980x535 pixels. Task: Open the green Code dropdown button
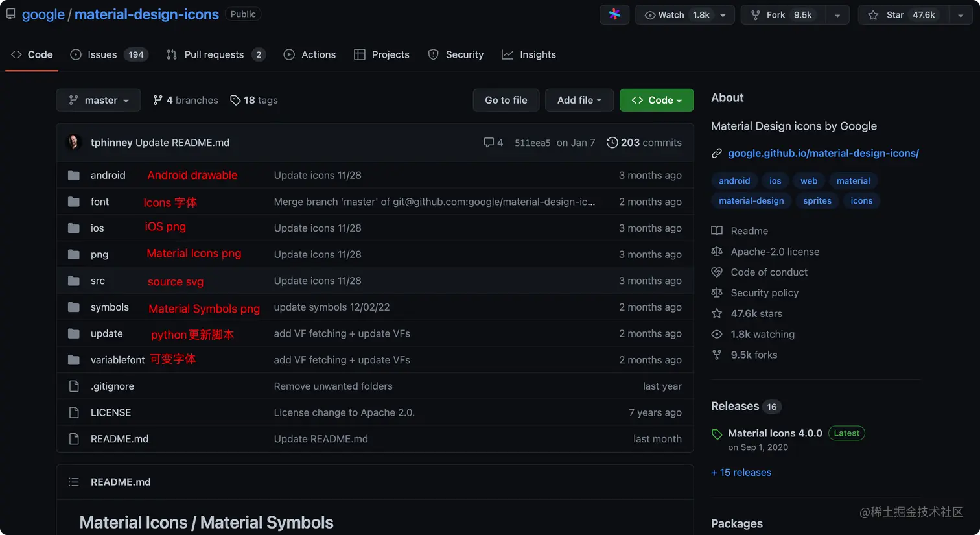point(657,100)
